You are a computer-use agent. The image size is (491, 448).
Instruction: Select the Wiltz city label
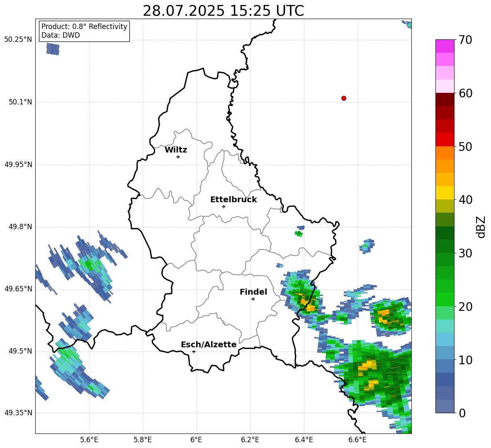[x=176, y=150]
